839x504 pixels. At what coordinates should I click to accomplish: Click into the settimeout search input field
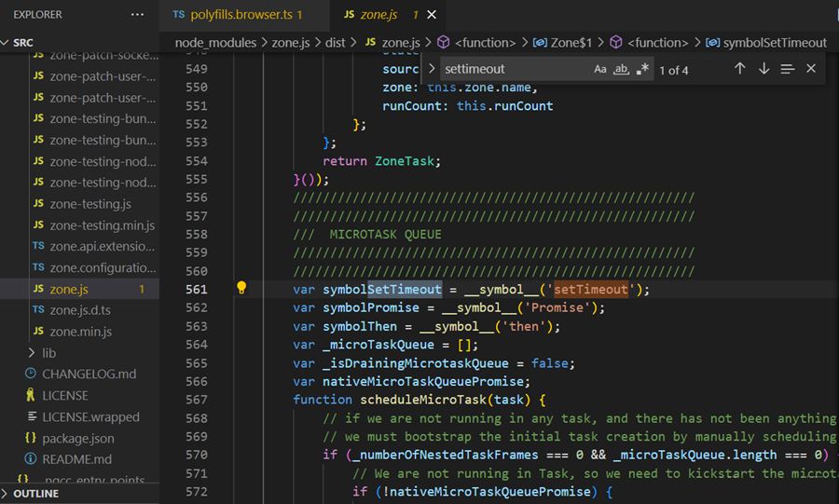click(x=513, y=69)
